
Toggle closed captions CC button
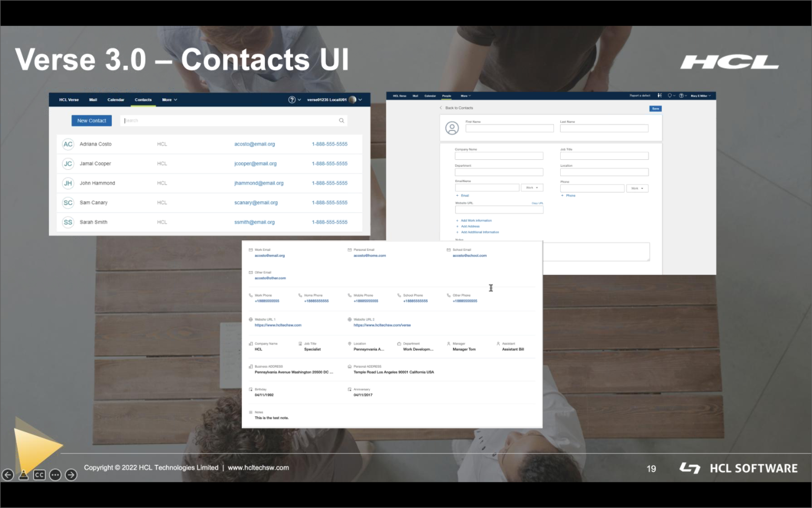pos(39,475)
